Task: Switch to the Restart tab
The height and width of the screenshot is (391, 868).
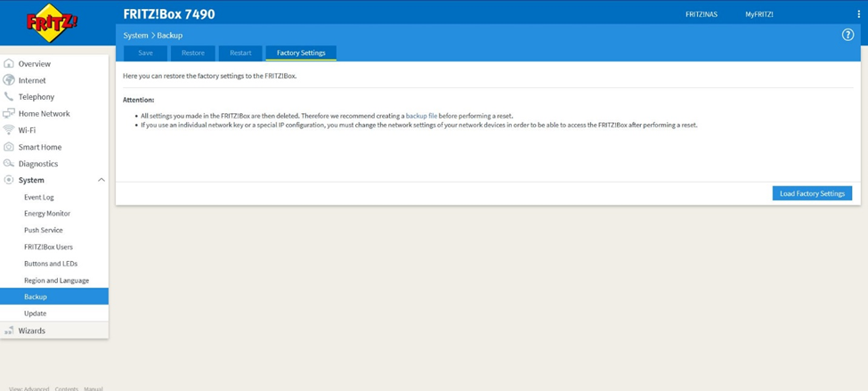Action: click(x=240, y=53)
